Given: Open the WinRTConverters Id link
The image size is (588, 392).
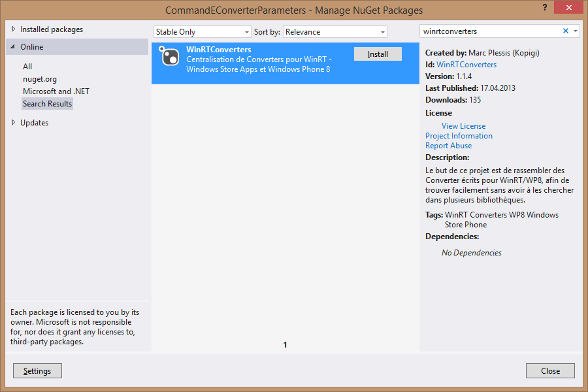Looking at the screenshot, I should (x=466, y=65).
